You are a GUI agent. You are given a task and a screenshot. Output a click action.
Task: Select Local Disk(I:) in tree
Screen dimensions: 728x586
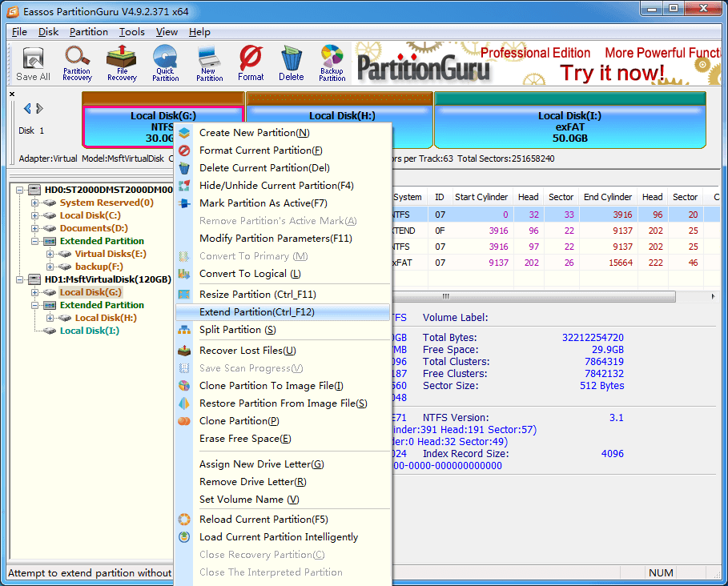[x=90, y=331]
